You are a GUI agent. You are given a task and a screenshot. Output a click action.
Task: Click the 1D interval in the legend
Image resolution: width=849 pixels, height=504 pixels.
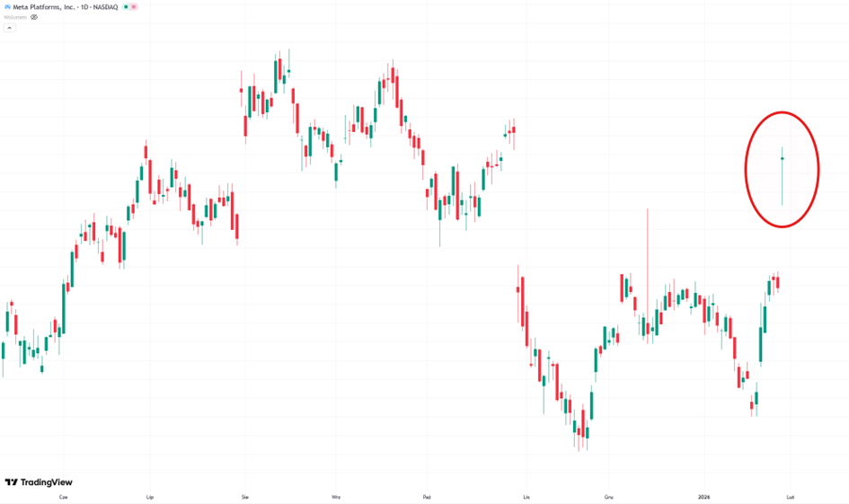coord(87,7)
